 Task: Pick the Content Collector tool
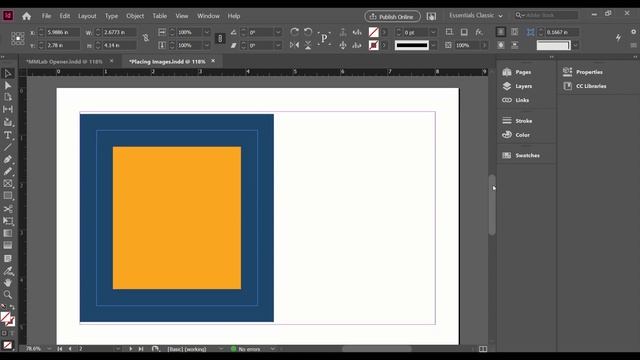coord(7,122)
